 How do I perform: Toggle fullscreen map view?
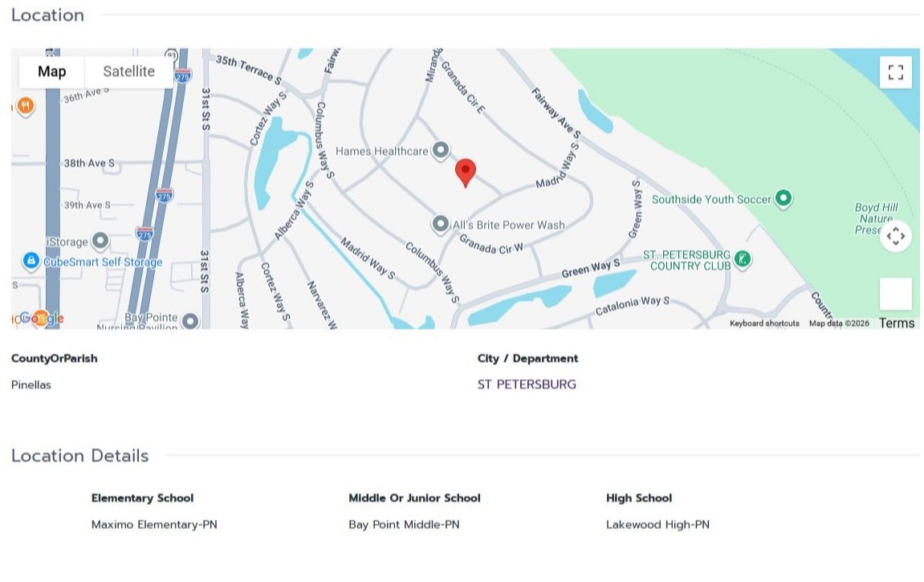(895, 72)
